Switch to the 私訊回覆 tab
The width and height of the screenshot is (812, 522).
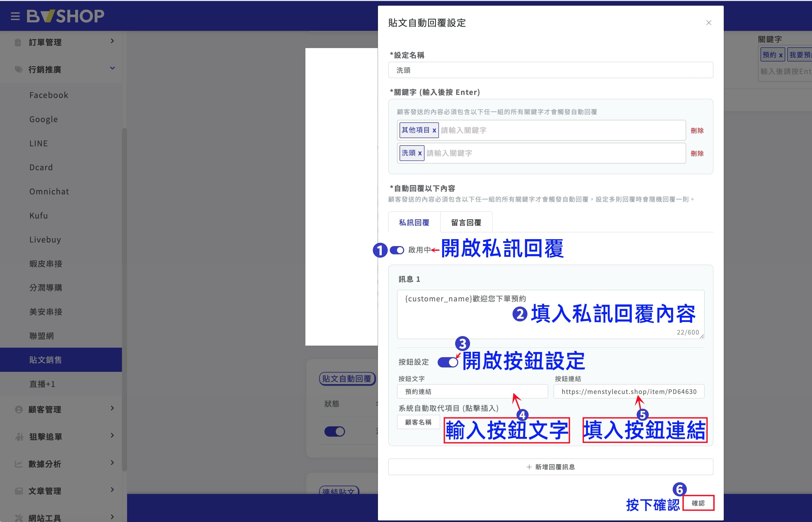point(414,222)
